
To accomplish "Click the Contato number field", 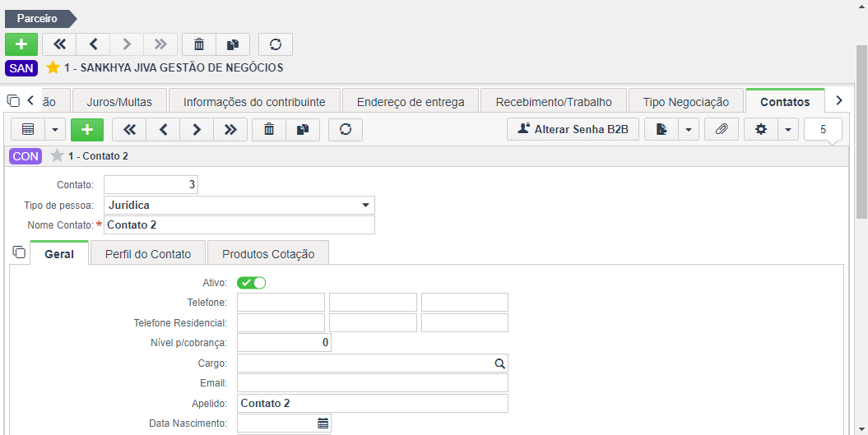I will coord(151,184).
